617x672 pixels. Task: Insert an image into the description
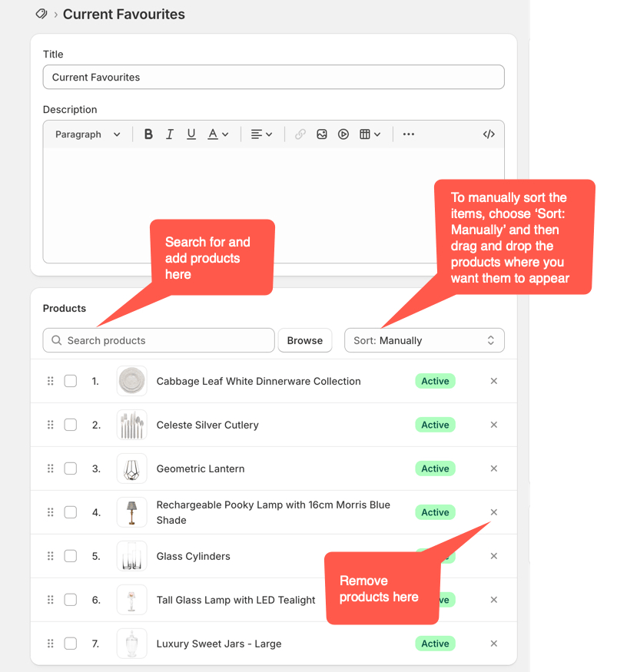click(322, 134)
